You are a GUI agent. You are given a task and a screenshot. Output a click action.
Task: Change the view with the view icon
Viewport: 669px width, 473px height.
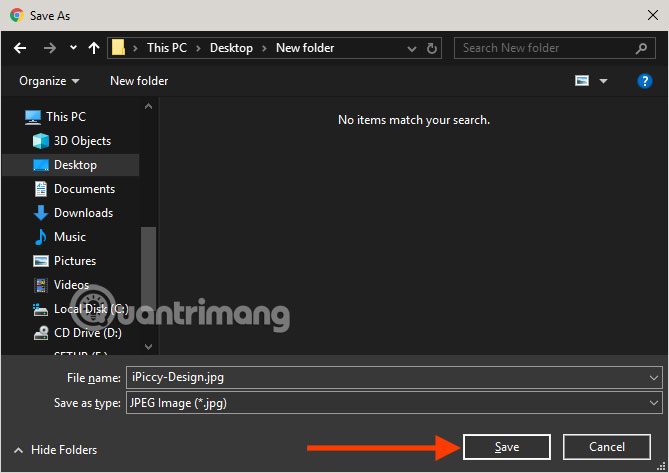click(x=582, y=81)
